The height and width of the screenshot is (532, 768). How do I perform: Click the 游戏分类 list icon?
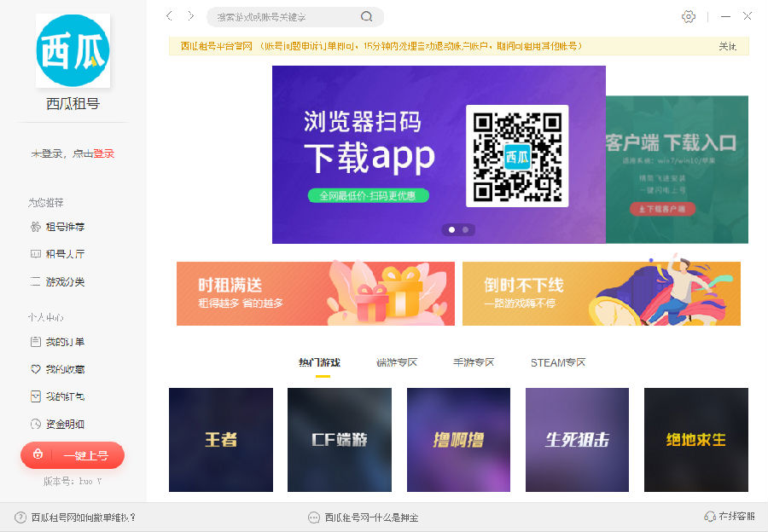pos(35,282)
